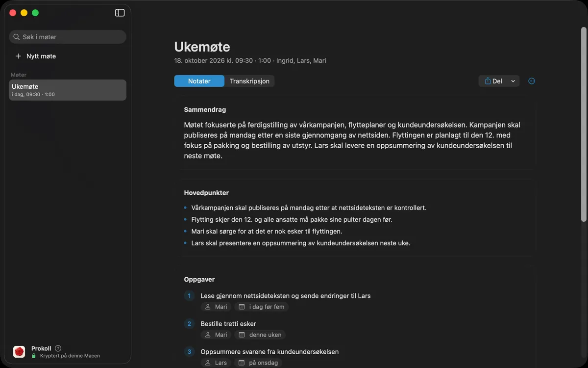Click person icon in Lars tag

(208, 363)
